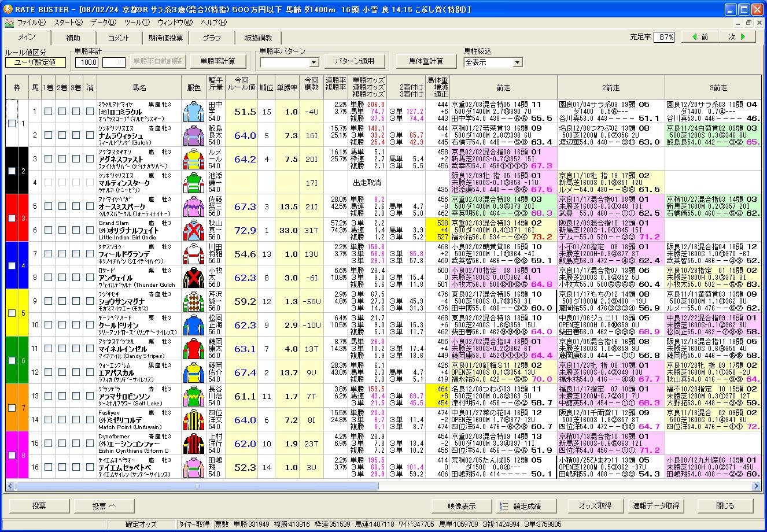Click the 映像表示 button
Screen dimensions: 767x532
click(x=462, y=506)
